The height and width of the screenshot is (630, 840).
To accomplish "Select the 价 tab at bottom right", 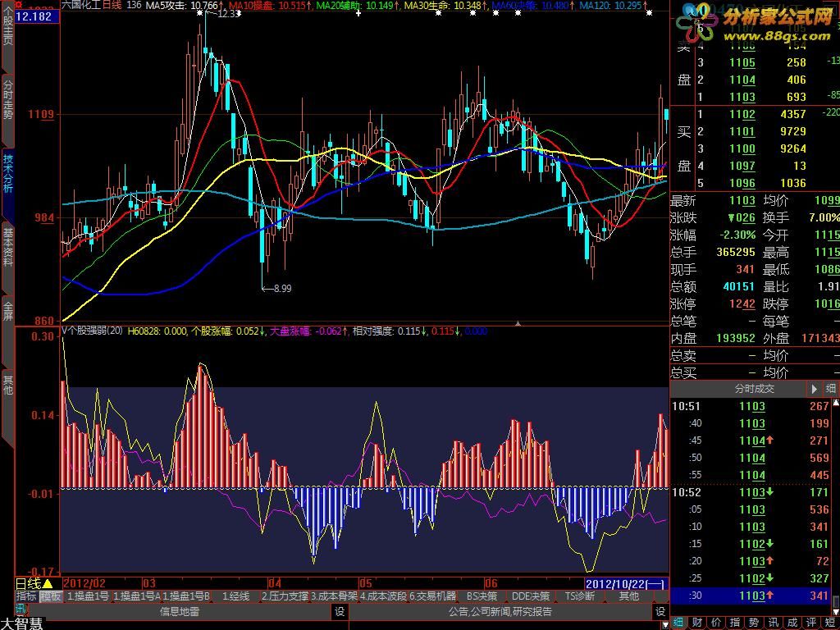I will 716,623.
